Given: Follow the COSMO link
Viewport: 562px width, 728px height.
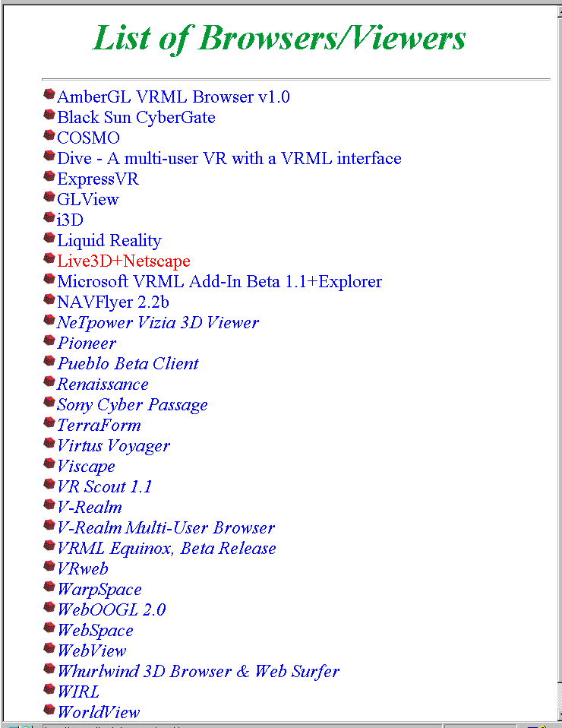Looking at the screenshot, I should [88, 138].
